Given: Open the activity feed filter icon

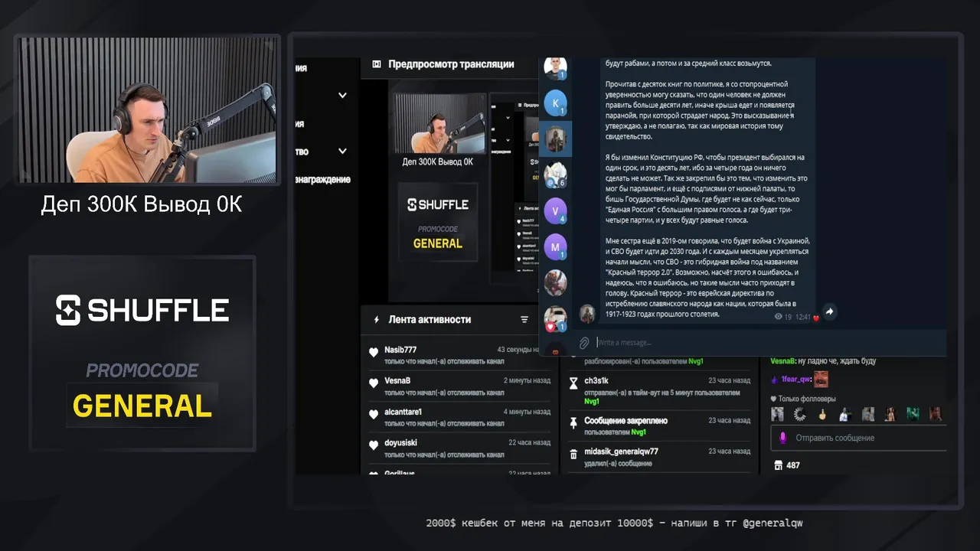Looking at the screenshot, I should click(524, 320).
